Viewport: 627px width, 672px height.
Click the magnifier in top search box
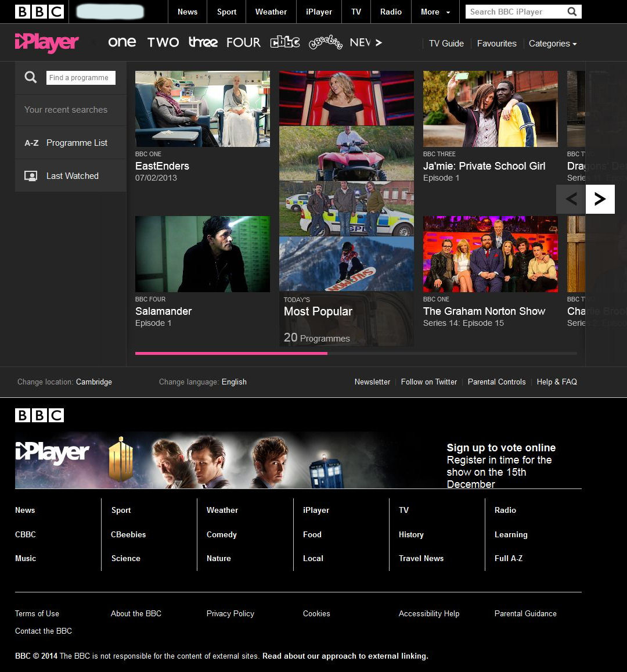pyautogui.click(x=572, y=12)
